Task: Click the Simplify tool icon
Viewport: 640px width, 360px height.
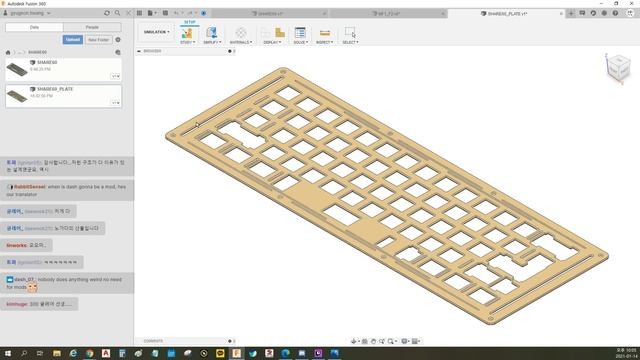Action: pos(211,33)
